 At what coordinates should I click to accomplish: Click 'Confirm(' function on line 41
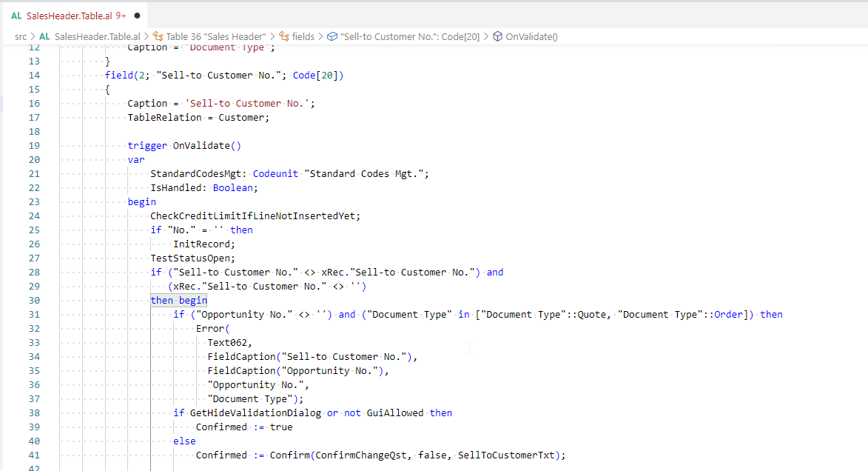292,455
